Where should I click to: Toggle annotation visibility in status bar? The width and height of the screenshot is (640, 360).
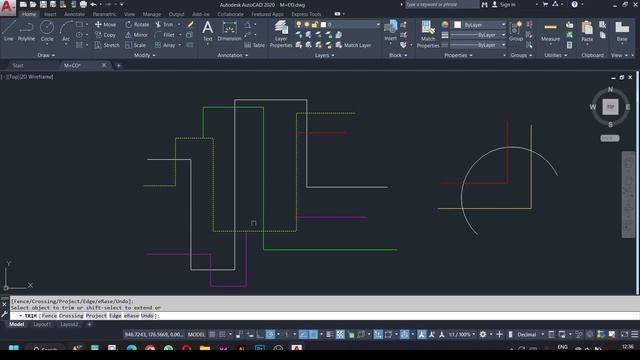tap(422, 334)
